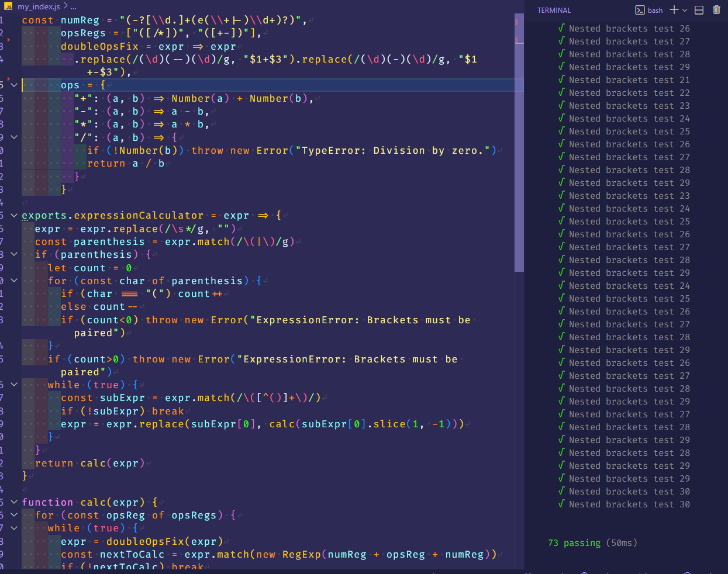
Task: Click the editor minimap scrollbar slider
Action: pyautogui.click(x=519, y=143)
